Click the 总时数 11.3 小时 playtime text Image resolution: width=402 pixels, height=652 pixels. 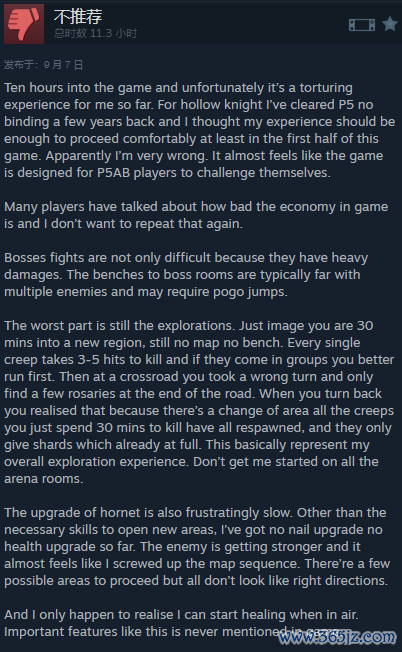coord(95,33)
